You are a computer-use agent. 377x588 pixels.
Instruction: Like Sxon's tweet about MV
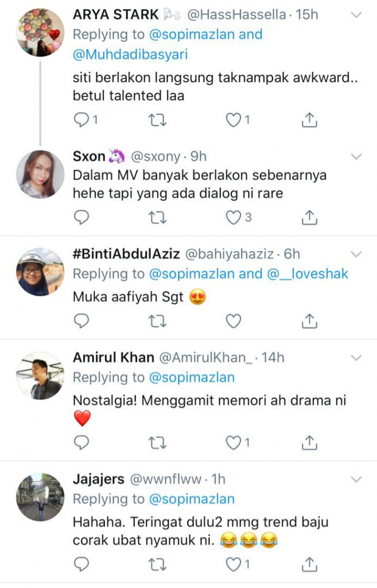[x=232, y=217]
